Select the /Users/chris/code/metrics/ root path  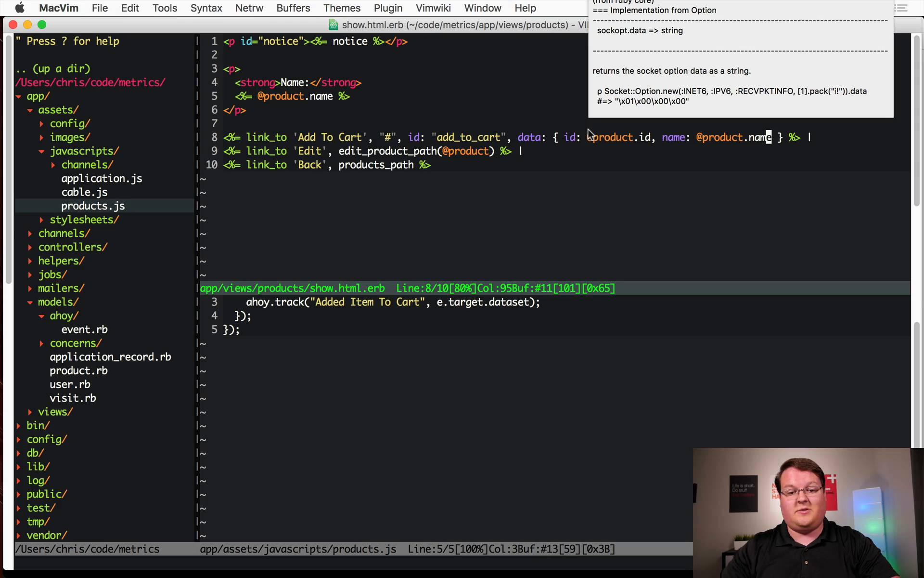coord(90,82)
